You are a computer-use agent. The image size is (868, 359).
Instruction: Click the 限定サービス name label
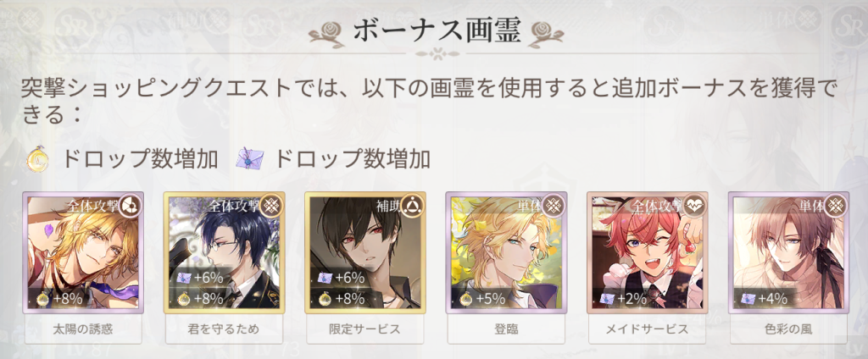[365, 329]
